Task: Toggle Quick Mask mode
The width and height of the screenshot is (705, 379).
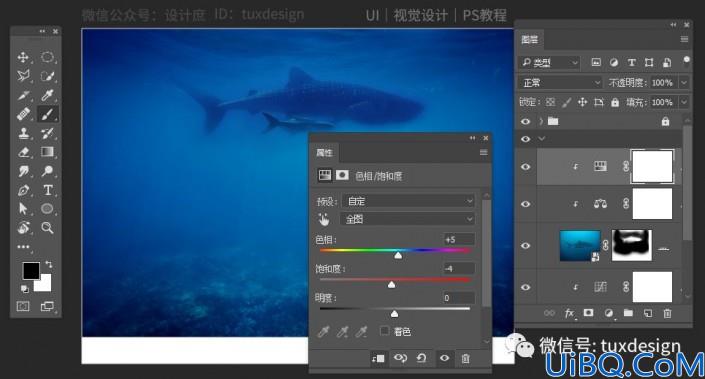Action: 23,306
